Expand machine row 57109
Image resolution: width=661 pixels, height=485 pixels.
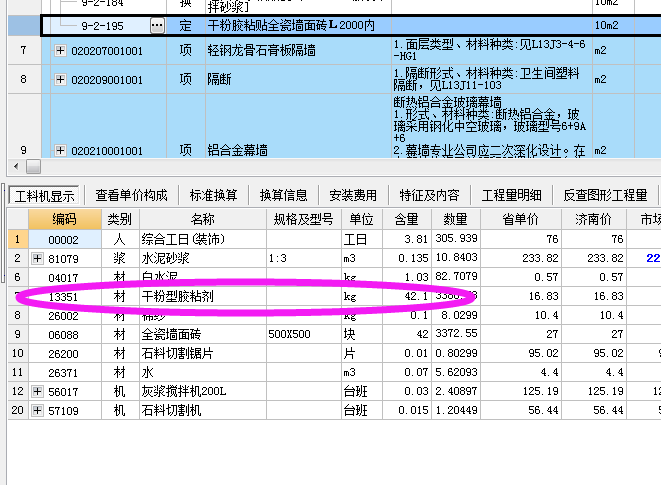[x=37, y=410]
